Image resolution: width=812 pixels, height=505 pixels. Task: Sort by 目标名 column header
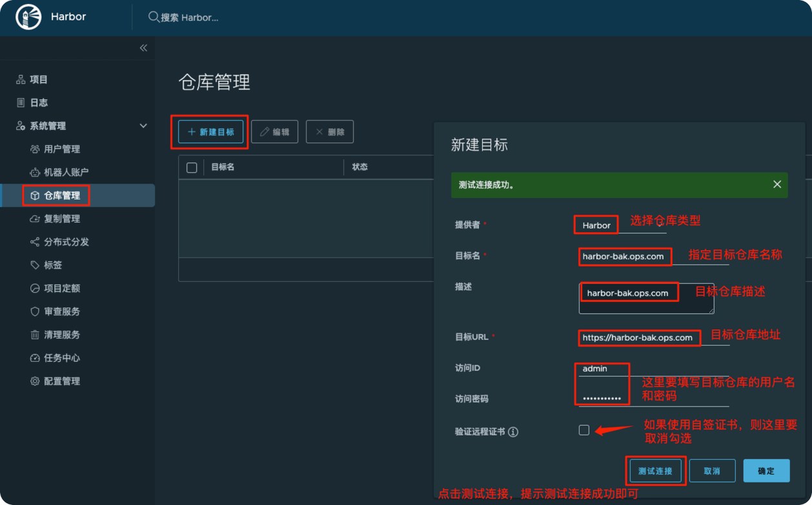click(x=223, y=167)
